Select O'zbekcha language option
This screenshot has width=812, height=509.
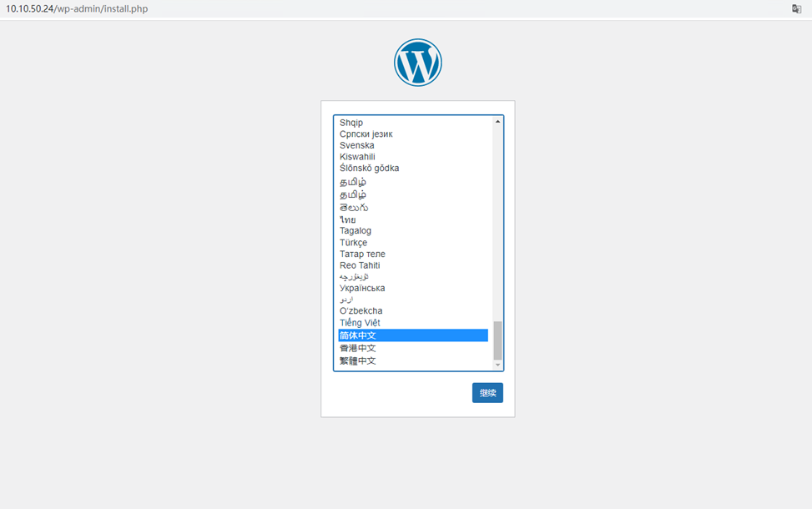click(413, 310)
